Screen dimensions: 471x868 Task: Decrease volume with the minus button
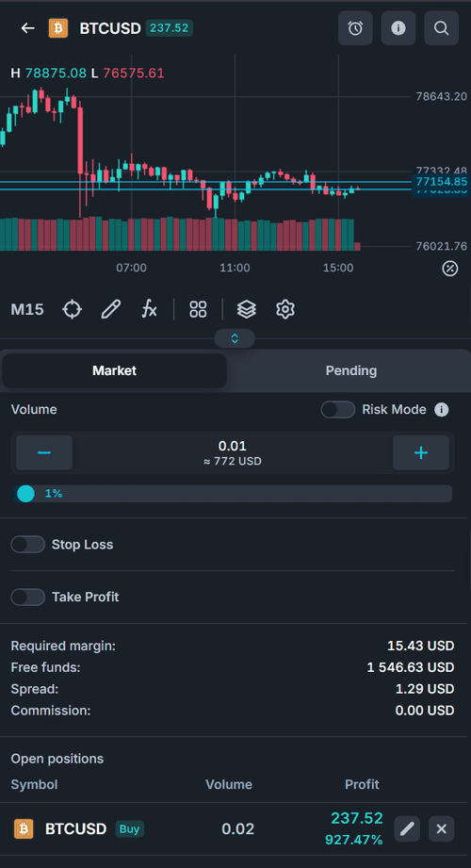coord(44,452)
